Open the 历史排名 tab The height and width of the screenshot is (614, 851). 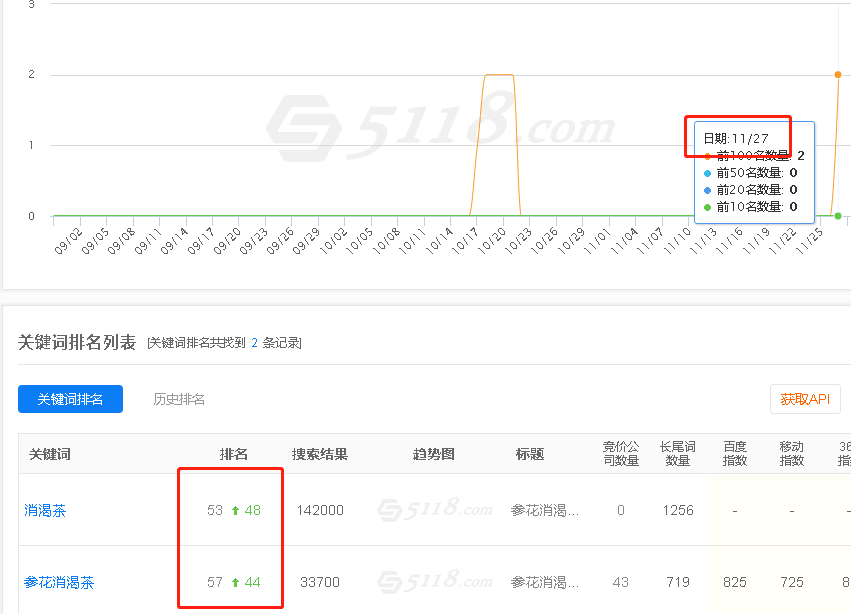click(179, 399)
